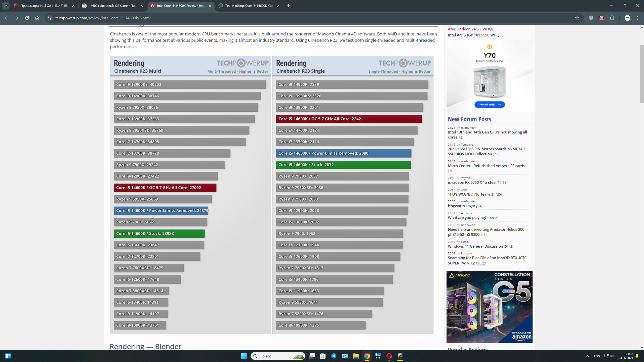
Task: Open the ENG language switcher
Action: coord(597,356)
